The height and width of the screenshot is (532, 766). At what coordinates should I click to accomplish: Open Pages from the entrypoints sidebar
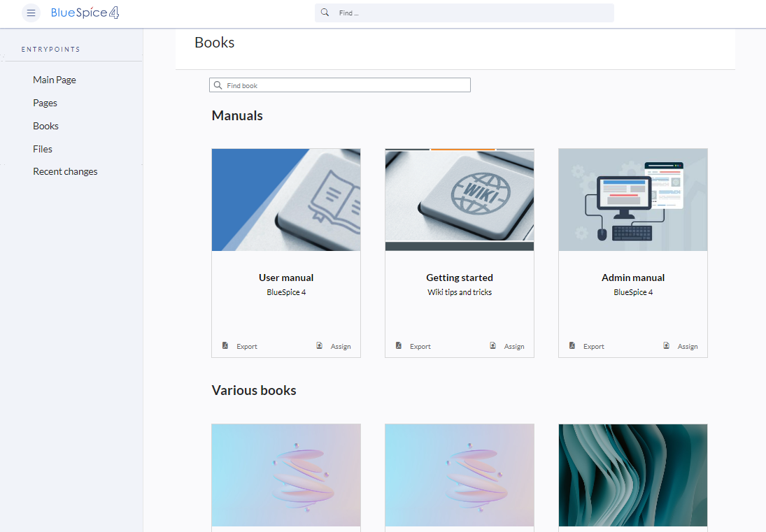pyautogui.click(x=45, y=103)
